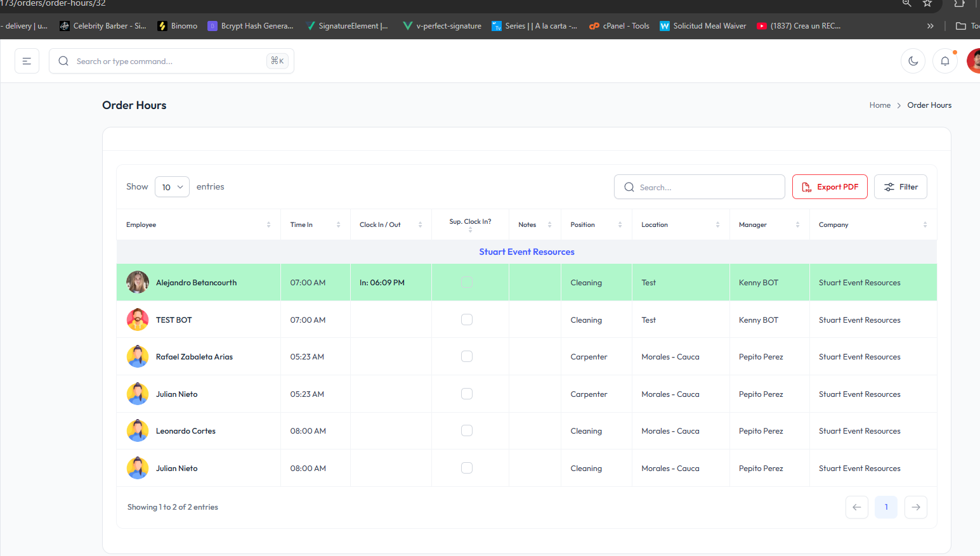Open the show entries count dropdown

tap(172, 187)
